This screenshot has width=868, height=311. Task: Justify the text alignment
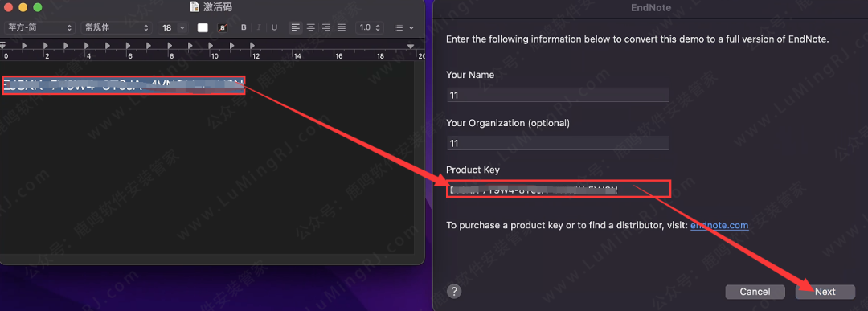tap(341, 27)
